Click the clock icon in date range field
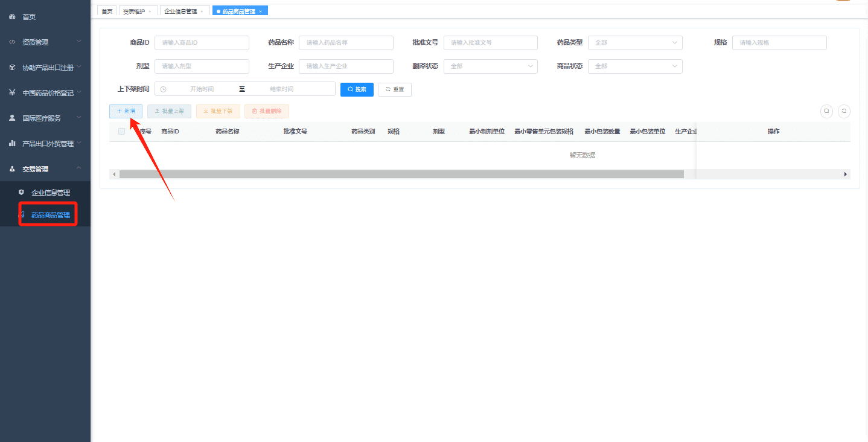The width and height of the screenshot is (868, 442). [x=163, y=89]
